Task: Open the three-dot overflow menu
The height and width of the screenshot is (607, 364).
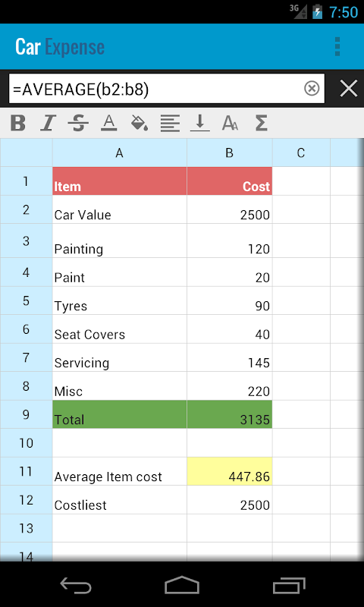Action: pyautogui.click(x=337, y=47)
